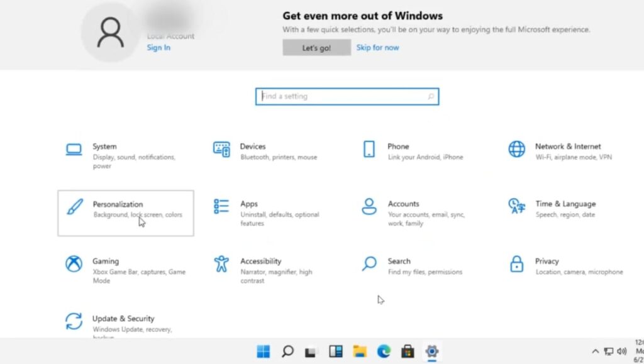Click the Skip for now link
The width and height of the screenshot is (644, 364).
[x=377, y=48]
